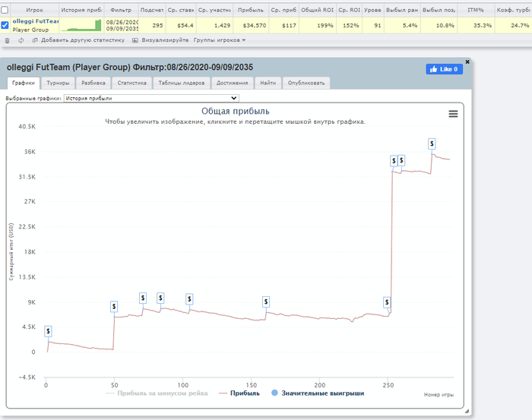Viewport: 532px width, 420px height.
Task: Click $ win marker near game 70
Action: [143, 298]
